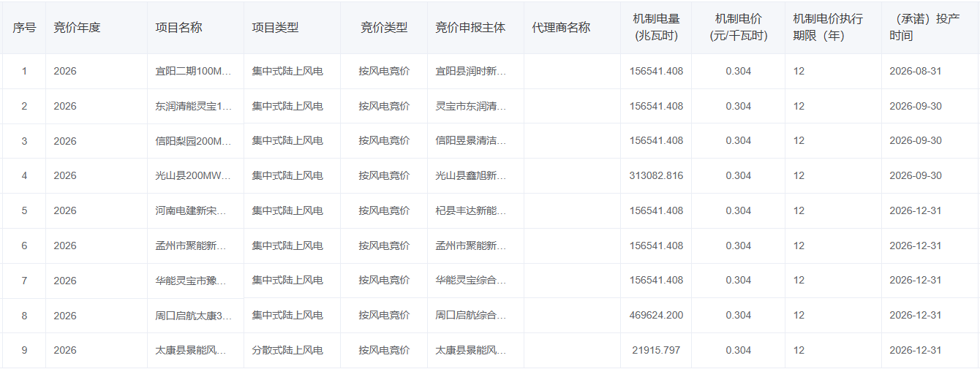Open the 光山县200MW… project entry
Viewport: 980px width, 369px height.
coord(194,176)
